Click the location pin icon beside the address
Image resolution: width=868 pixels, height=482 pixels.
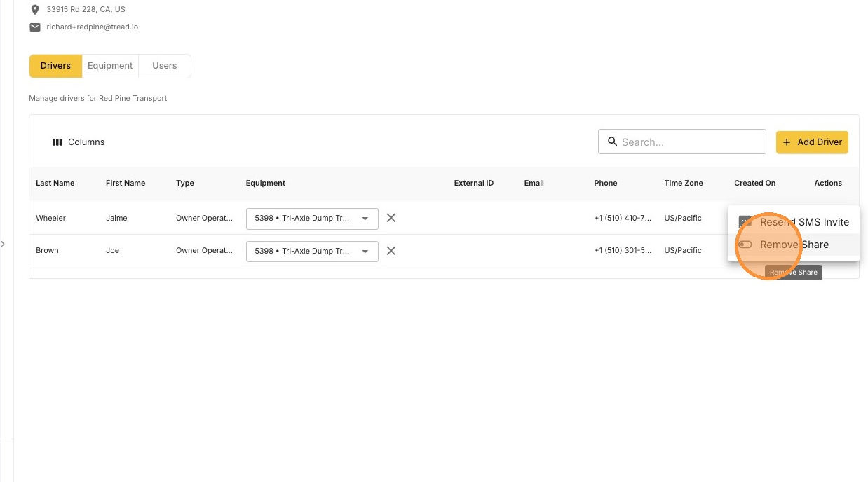[35, 10]
